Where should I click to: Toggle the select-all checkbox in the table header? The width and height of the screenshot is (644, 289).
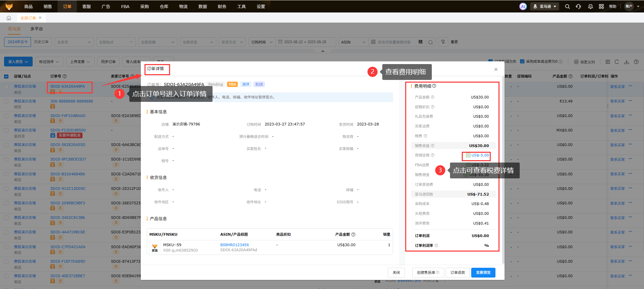(6, 77)
